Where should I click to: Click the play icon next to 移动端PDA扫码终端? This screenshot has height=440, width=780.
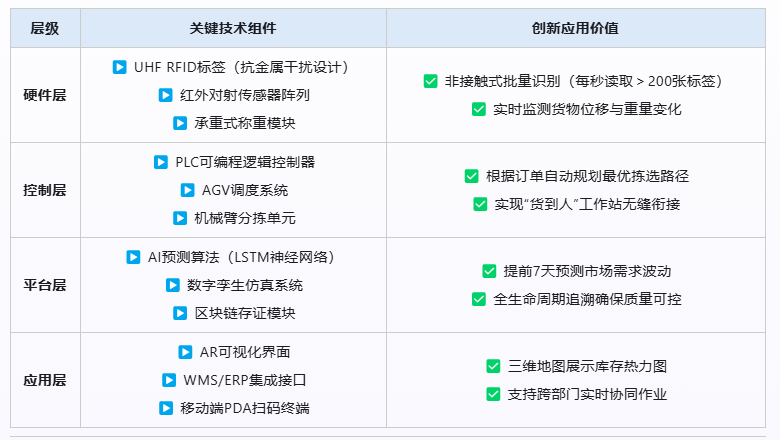tap(166, 408)
